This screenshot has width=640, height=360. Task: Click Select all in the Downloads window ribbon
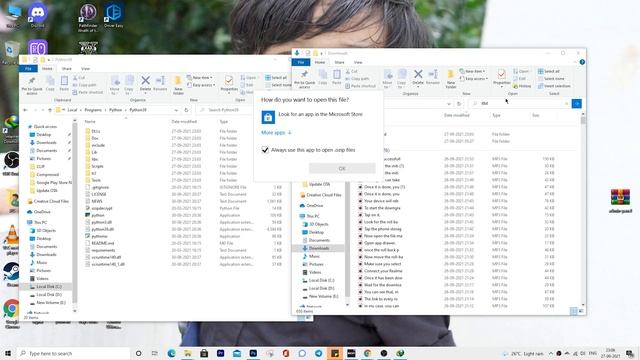pos(549,71)
